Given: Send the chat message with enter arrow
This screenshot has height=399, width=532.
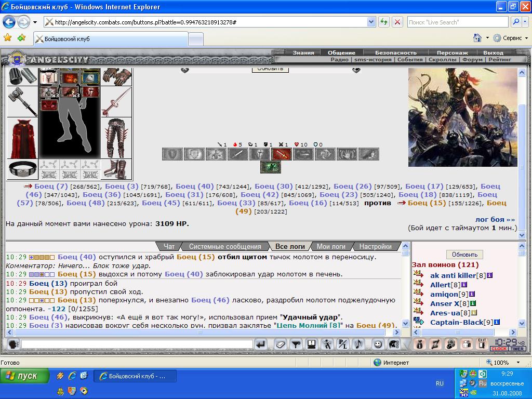Looking at the screenshot, I should click(x=261, y=344).
